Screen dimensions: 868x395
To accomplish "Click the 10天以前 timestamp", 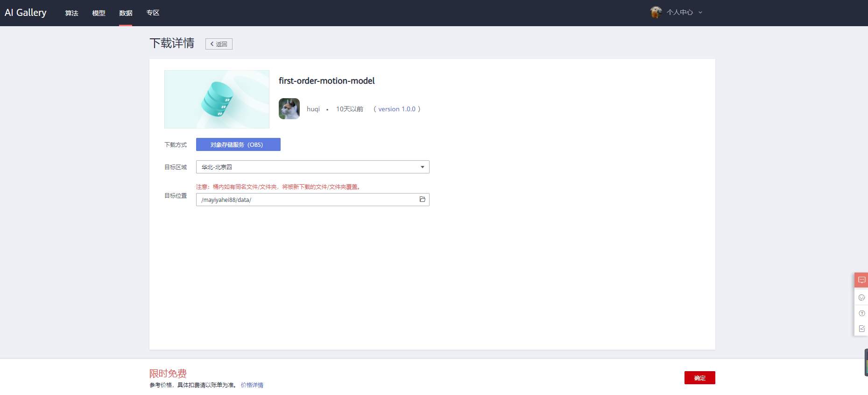I will 350,109.
